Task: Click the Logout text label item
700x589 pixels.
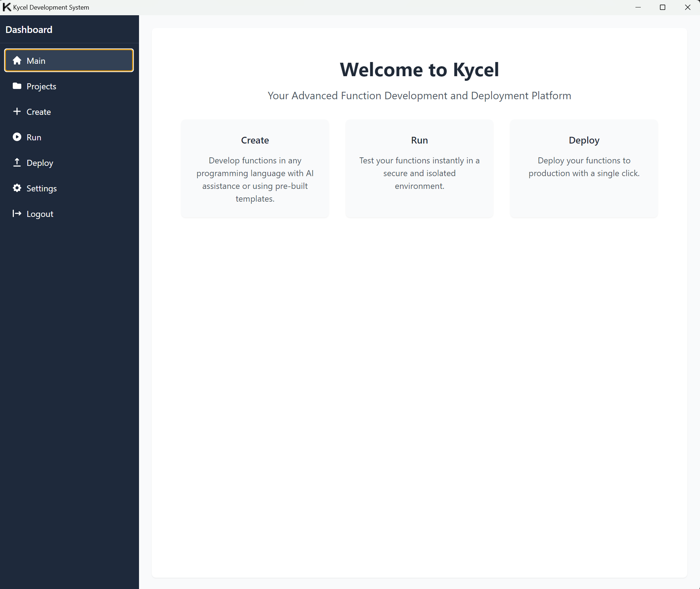Action: 40,213
